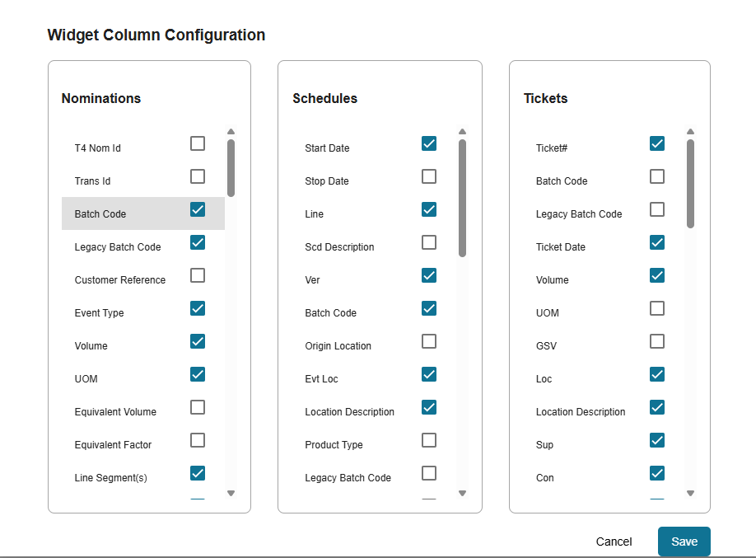This screenshot has height=558, width=756.
Task: Disable the Sup column checkbox
Action: (657, 441)
